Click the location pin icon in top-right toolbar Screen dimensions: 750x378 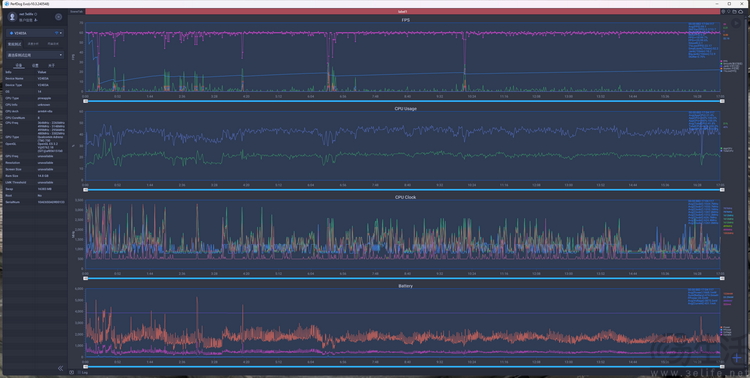(724, 11)
